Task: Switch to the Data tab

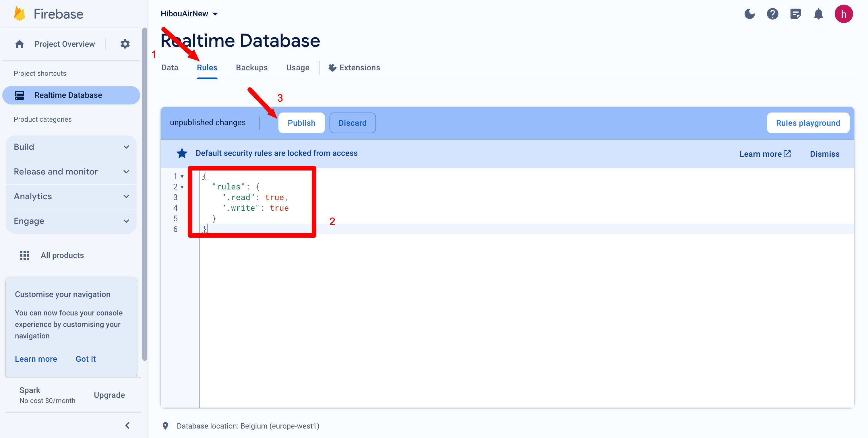Action: 170,68
